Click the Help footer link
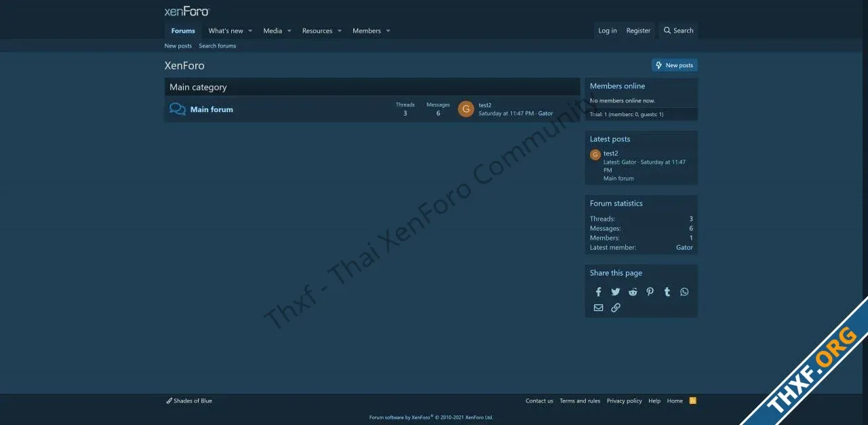Screen dimensions: 868x425 click(x=654, y=401)
